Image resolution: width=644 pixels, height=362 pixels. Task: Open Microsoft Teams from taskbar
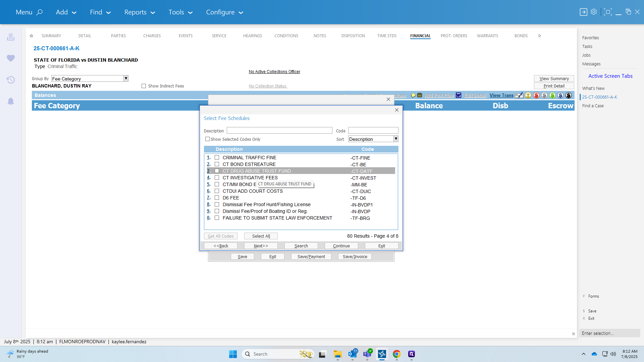click(x=367, y=354)
